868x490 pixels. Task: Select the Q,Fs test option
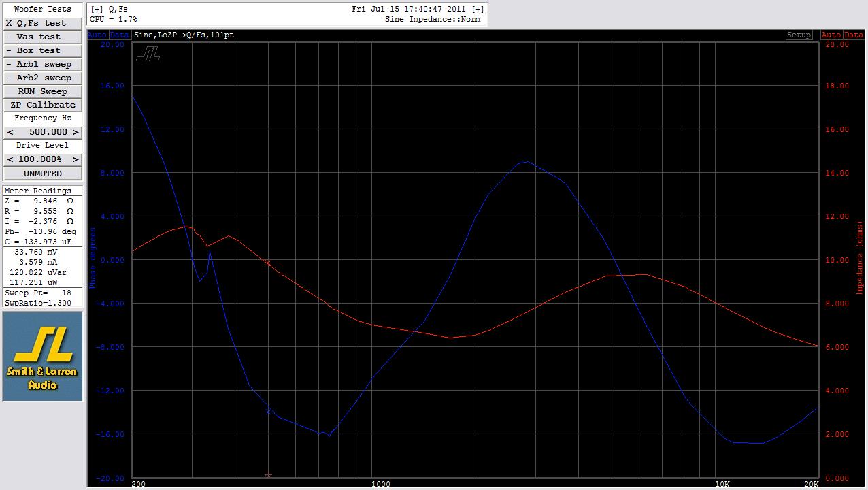[42, 23]
